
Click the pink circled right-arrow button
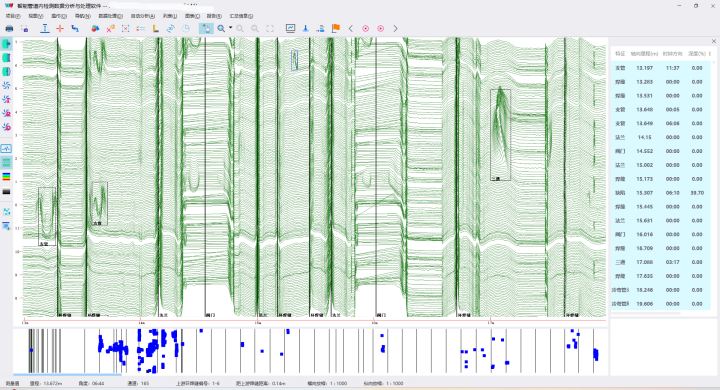point(381,28)
